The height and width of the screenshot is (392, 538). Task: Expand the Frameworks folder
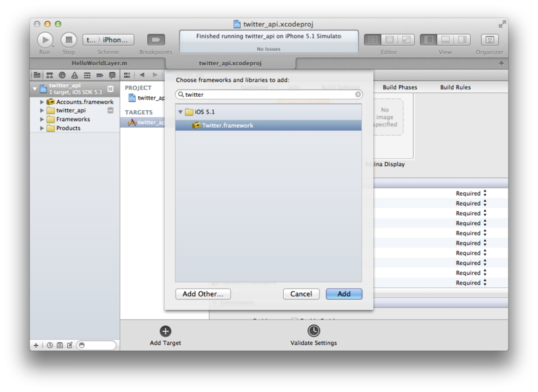[x=42, y=120]
